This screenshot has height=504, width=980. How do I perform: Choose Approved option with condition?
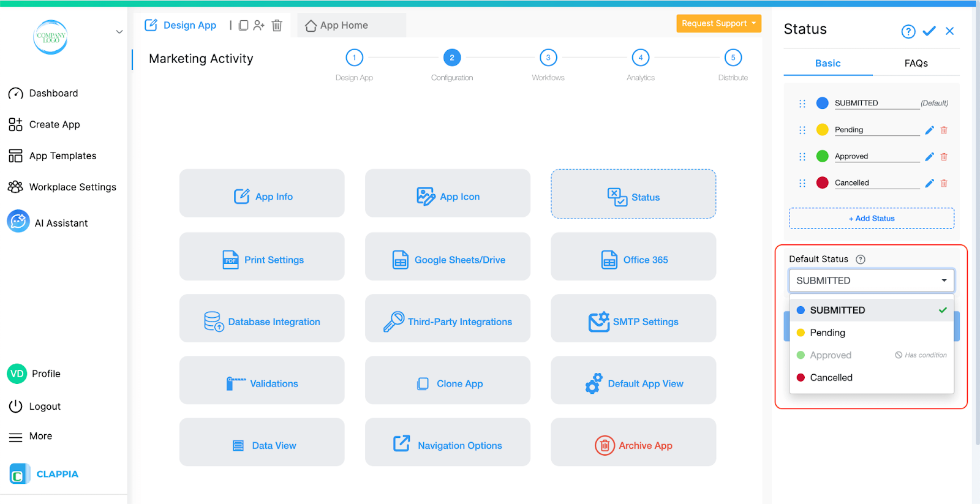(x=872, y=355)
